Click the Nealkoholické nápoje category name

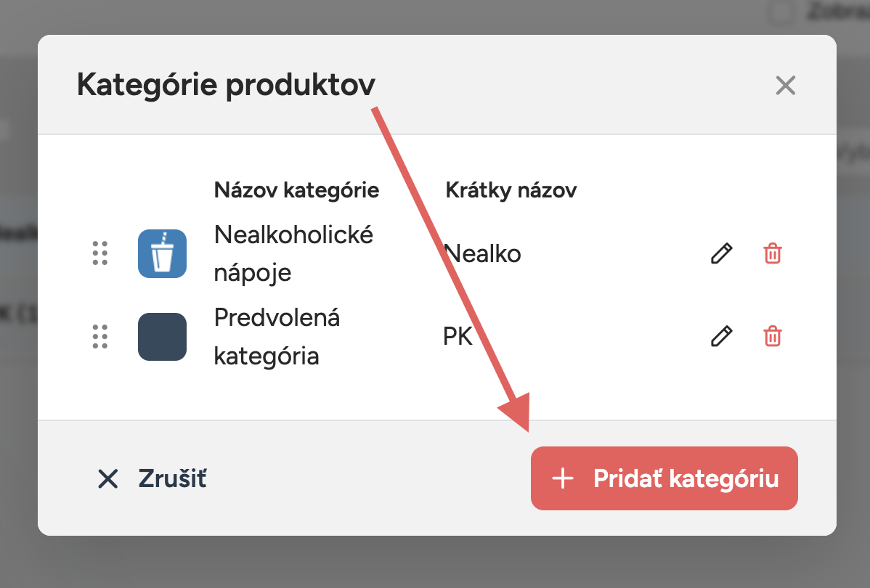click(x=293, y=253)
